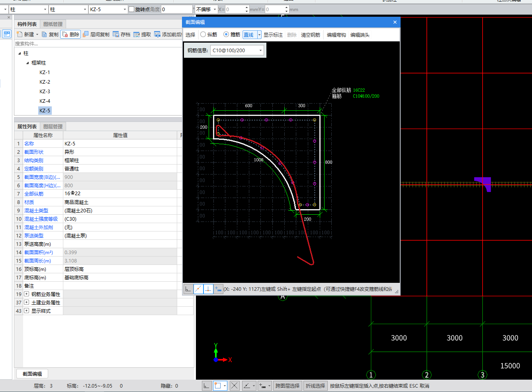Expand the 土建业务属性 property group
Screen dimensions: 532x392
[27, 302]
